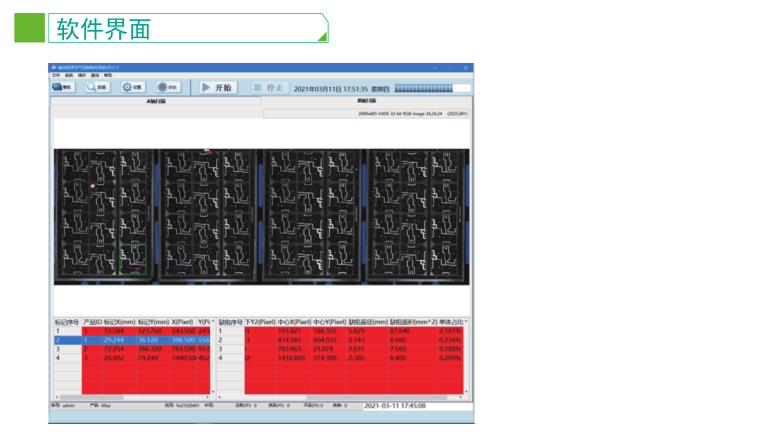
Task: Click the white defect spot on first panel
Action: pos(93,186)
